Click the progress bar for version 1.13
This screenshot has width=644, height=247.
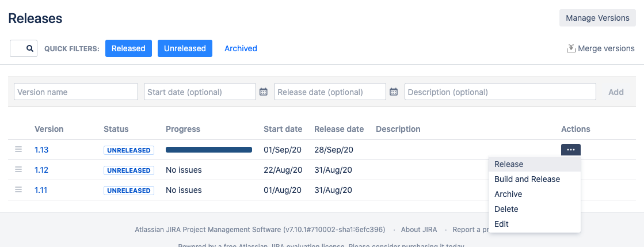(x=209, y=150)
